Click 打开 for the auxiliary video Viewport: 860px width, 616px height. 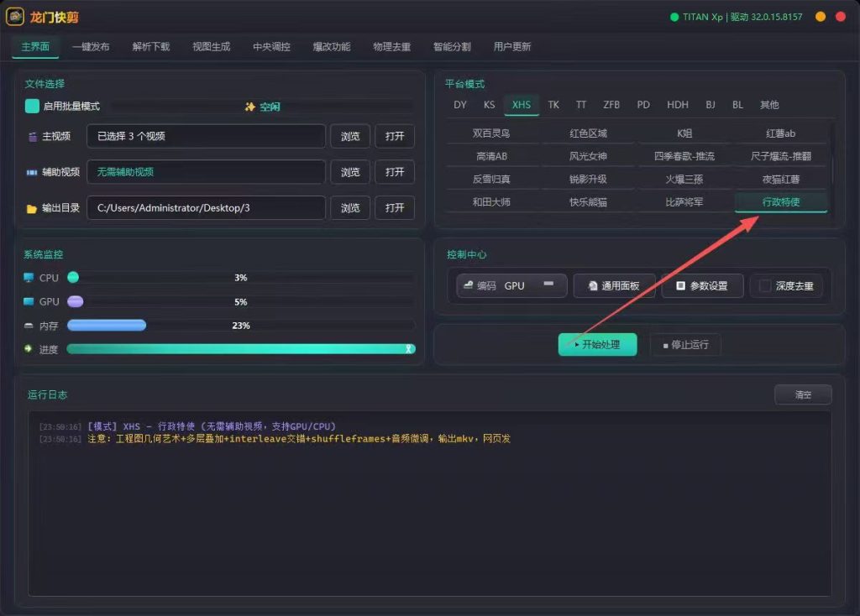coord(395,172)
